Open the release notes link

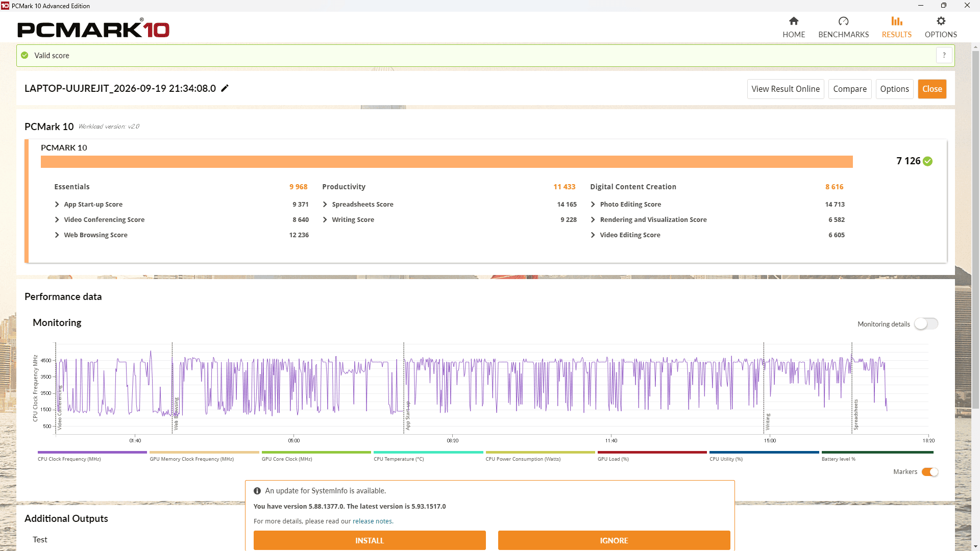click(372, 521)
